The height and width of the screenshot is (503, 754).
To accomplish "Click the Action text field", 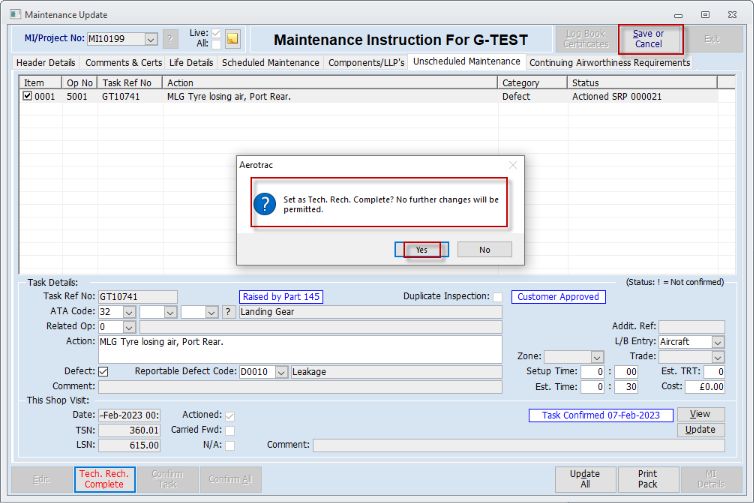I will point(300,350).
